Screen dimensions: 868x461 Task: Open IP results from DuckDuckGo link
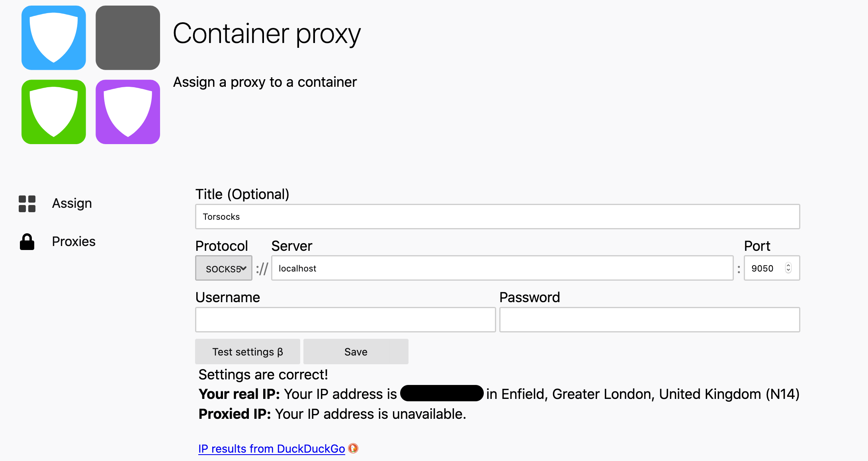point(272,449)
